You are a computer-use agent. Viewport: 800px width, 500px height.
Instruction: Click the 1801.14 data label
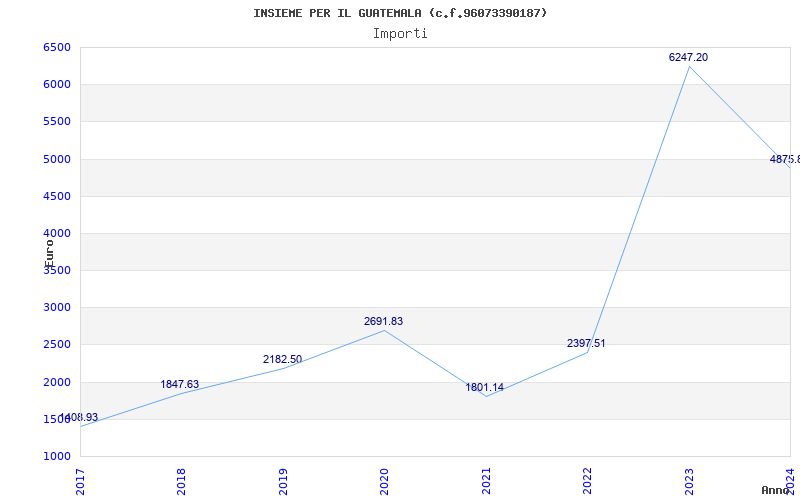tap(484, 387)
